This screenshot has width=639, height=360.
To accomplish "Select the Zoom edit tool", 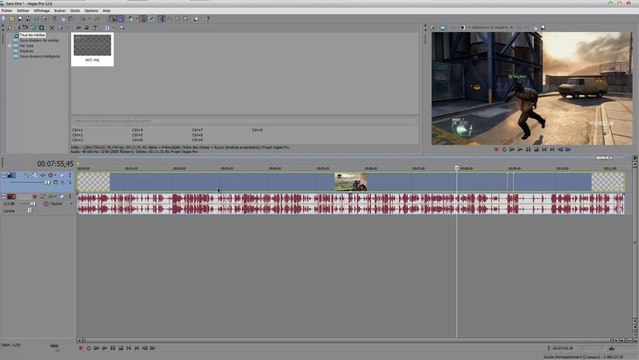I will [x=185, y=19].
